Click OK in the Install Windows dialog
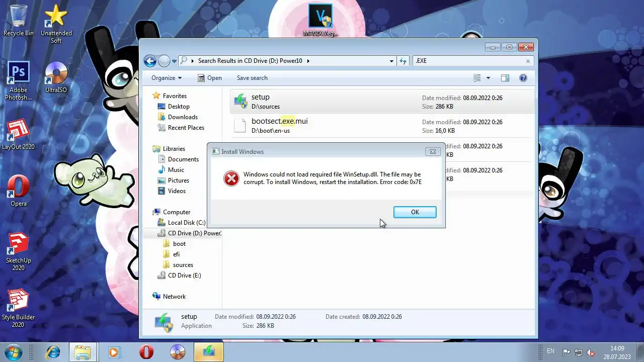Image resolution: width=644 pixels, height=362 pixels. 415,212
